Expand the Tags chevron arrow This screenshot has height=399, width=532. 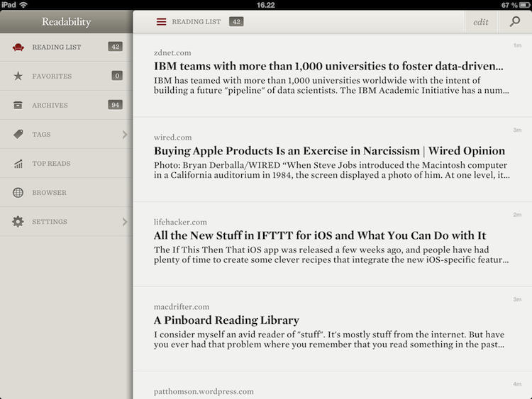tap(125, 135)
